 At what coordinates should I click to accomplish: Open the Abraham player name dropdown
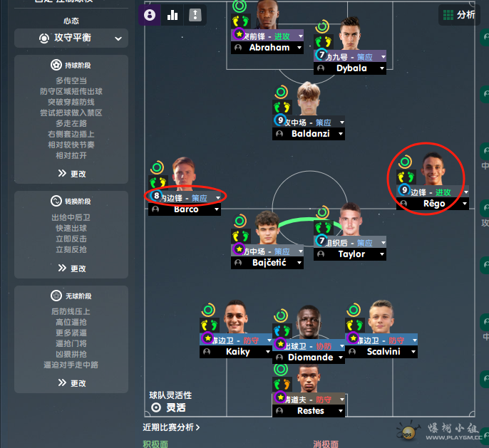[299, 48]
